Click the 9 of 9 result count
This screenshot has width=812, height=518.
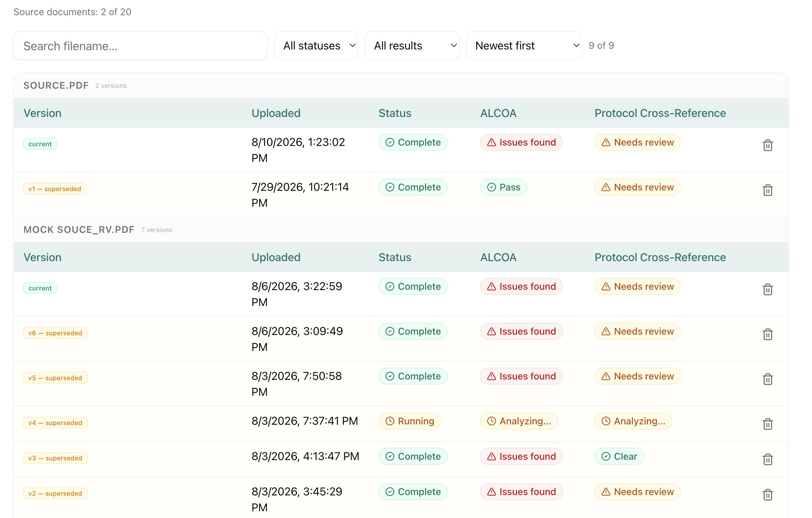tap(601, 46)
